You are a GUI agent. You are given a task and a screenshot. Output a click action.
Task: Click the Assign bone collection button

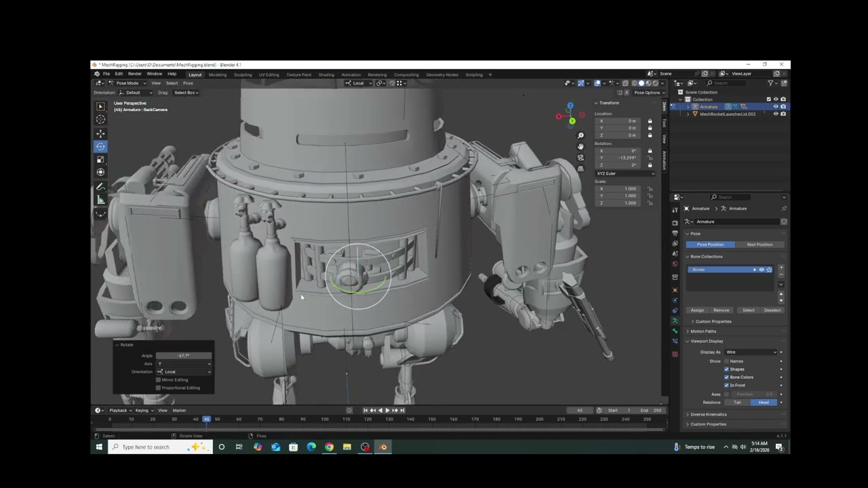(x=697, y=310)
